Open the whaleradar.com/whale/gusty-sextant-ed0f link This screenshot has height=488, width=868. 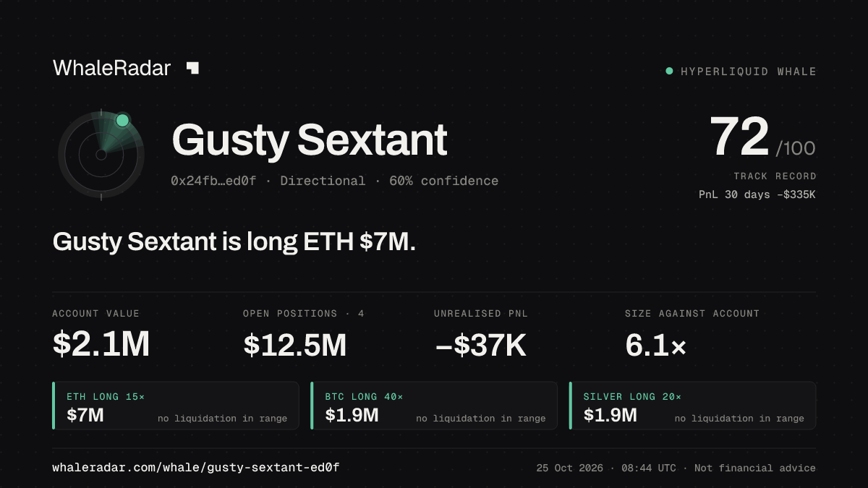[x=196, y=468]
